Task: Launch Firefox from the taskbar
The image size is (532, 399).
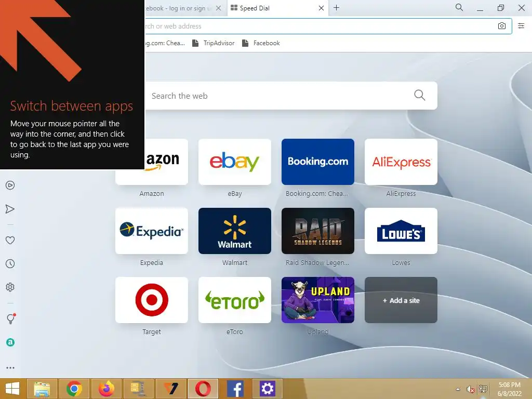Action: pyautogui.click(x=106, y=389)
